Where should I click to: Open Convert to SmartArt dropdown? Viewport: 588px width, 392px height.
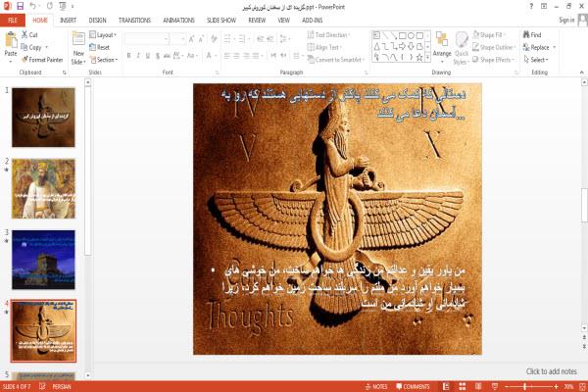(x=336, y=60)
